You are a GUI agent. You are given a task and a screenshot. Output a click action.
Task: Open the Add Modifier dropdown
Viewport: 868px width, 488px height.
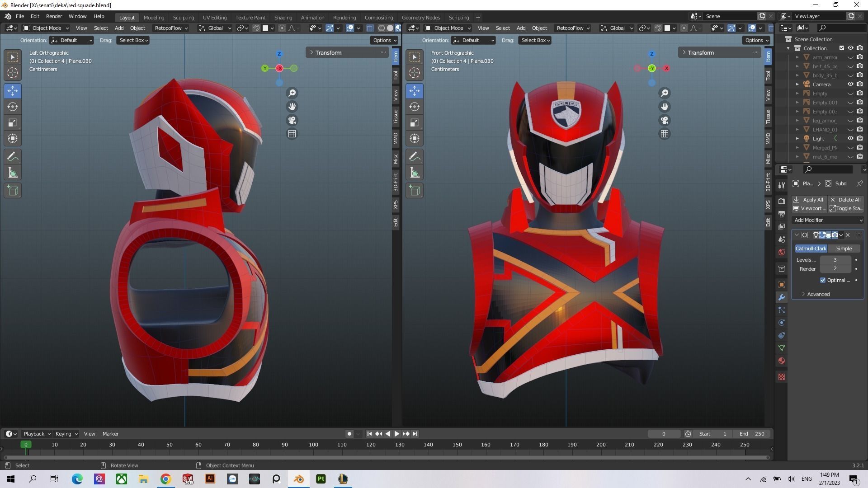point(827,220)
